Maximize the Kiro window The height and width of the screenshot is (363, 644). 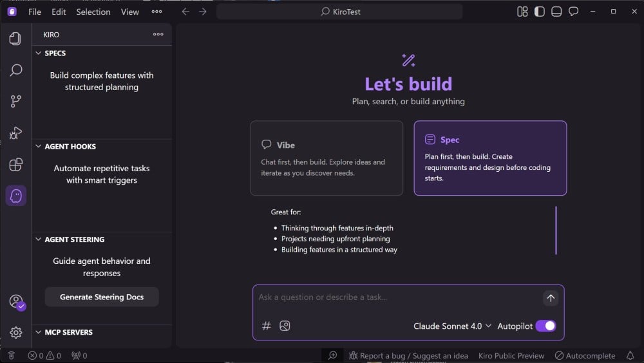point(613,12)
